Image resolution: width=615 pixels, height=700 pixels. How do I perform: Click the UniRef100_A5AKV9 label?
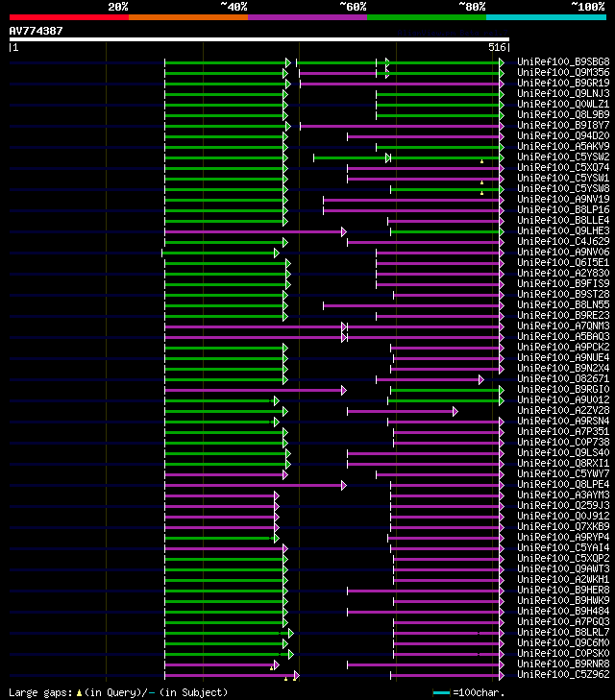pos(563,146)
